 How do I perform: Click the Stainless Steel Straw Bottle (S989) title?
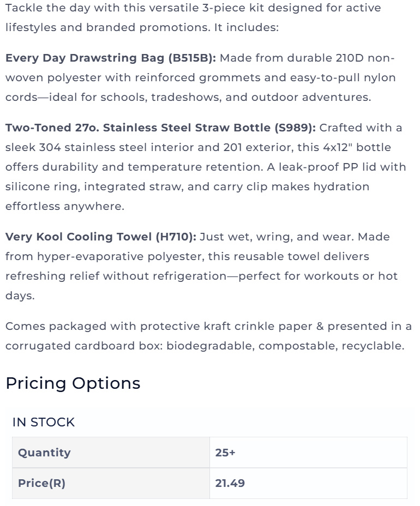tap(161, 128)
